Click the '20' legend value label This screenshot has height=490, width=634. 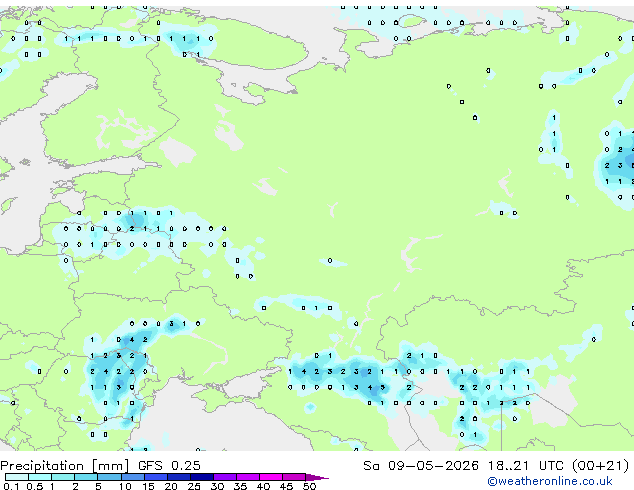(171, 486)
